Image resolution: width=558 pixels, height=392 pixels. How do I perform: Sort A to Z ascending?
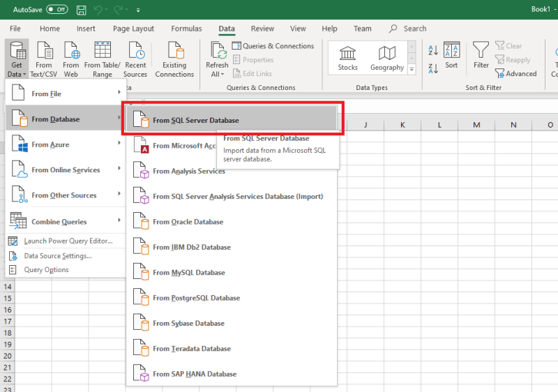pyautogui.click(x=432, y=50)
